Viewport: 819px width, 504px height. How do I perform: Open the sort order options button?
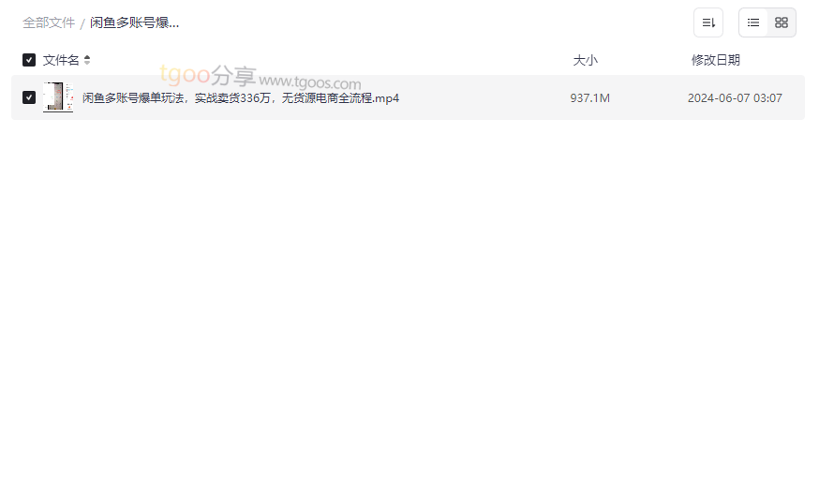(708, 22)
